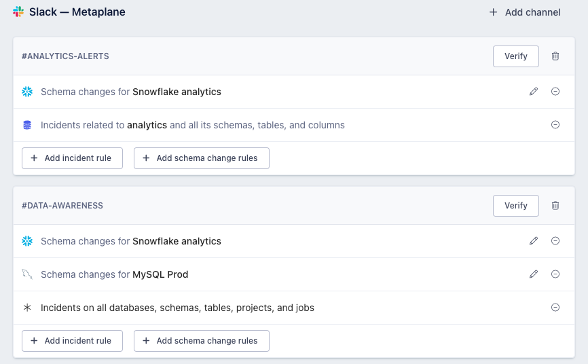Verify the #ANALYTICS-ALERTS channel
This screenshot has width=588, height=364.
(x=515, y=56)
